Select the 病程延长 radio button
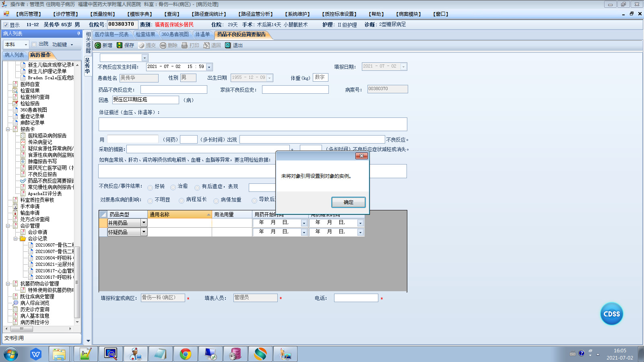 click(182, 201)
